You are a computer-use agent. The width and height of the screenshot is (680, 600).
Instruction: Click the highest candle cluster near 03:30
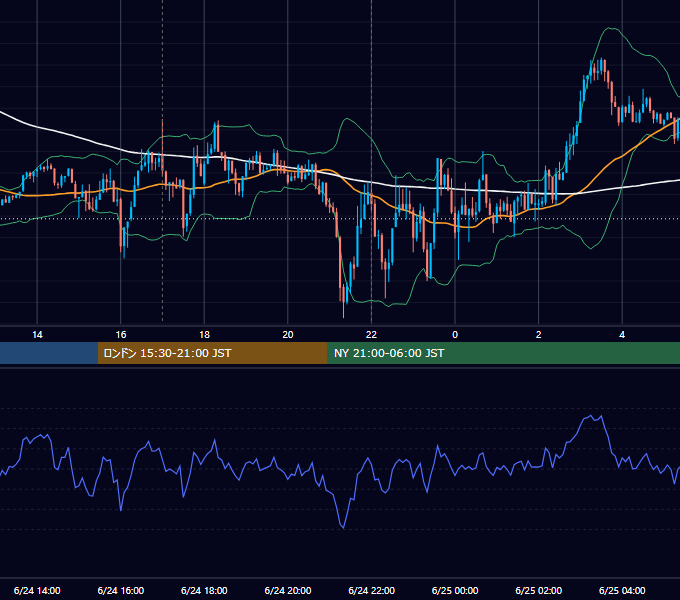(599, 69)
